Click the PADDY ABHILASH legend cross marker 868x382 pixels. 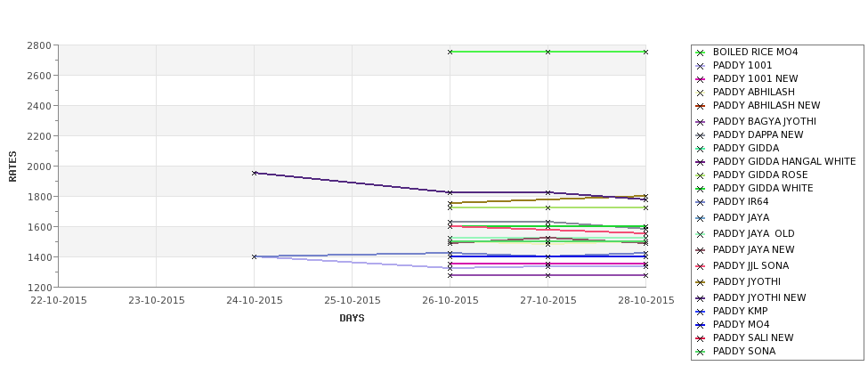(701, 93)
